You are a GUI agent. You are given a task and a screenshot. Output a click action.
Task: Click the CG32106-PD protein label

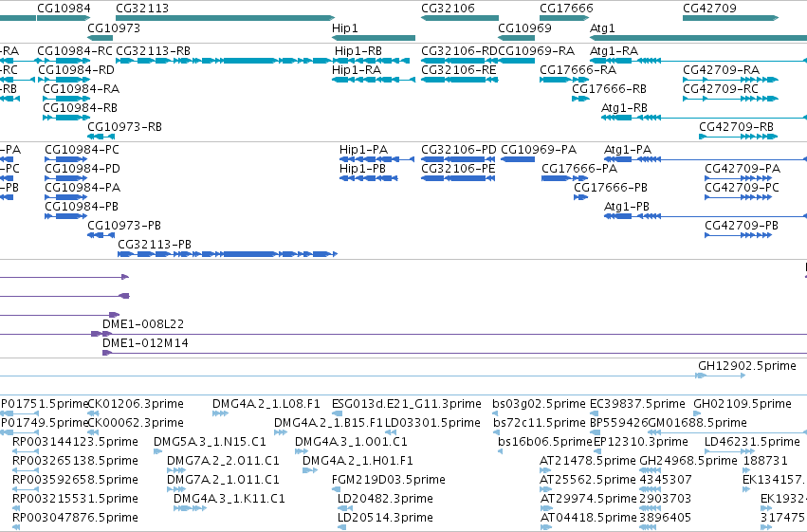pos(459,150)
